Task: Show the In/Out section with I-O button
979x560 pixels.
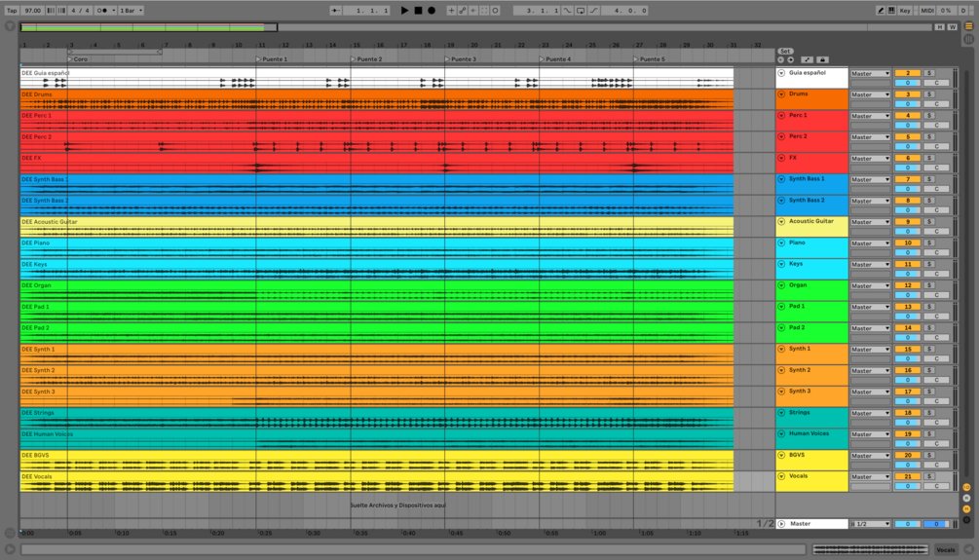Action: (x=965, y=487)
